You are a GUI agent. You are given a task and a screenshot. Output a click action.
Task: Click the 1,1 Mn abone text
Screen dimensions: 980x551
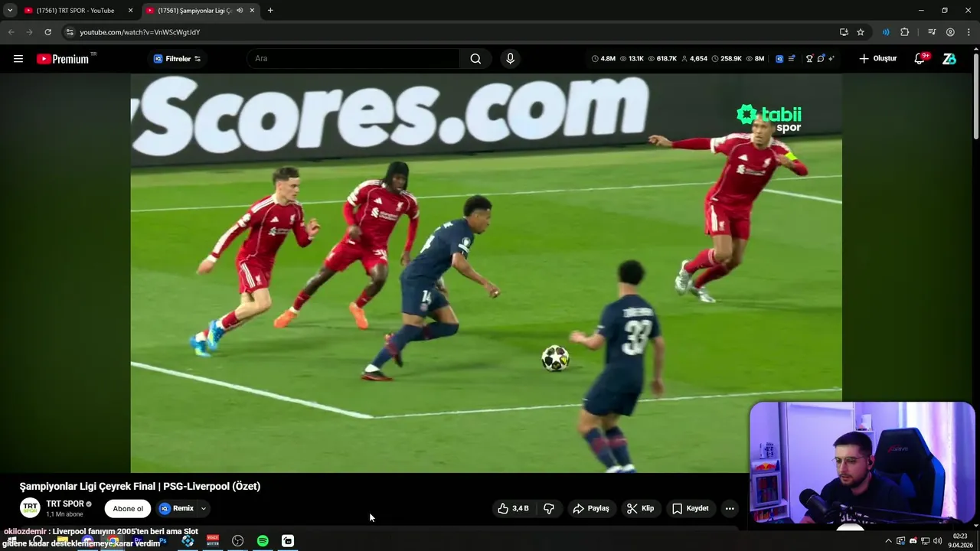(63, 514)
